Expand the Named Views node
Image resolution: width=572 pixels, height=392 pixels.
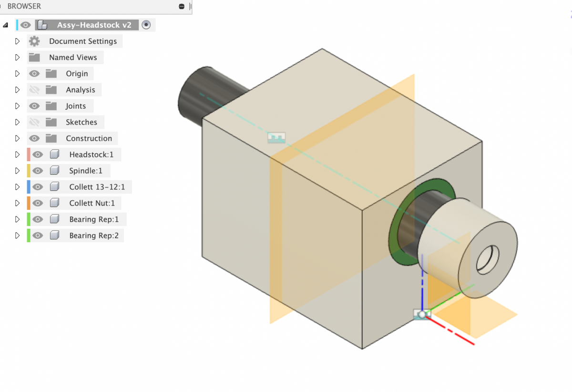(x=17, y=57)
